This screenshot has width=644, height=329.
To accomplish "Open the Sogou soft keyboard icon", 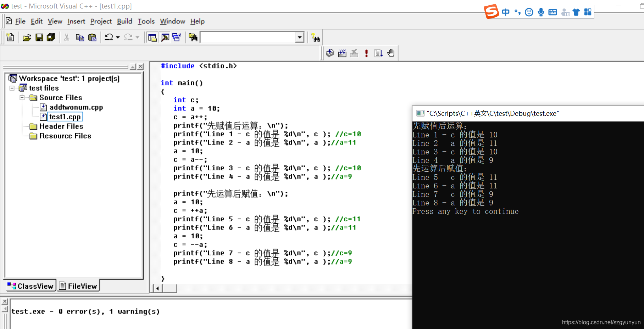I will pyautogui.click(x=553, y=12).
